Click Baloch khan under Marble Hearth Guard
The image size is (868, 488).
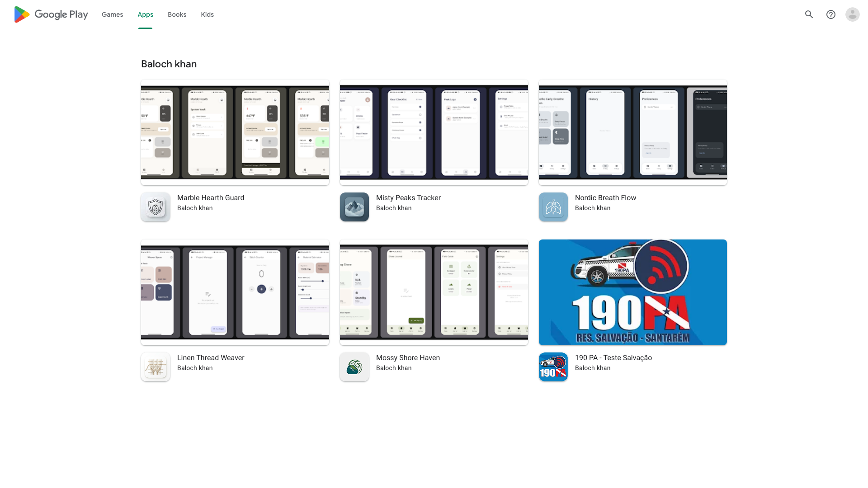[x=195, y=208]
